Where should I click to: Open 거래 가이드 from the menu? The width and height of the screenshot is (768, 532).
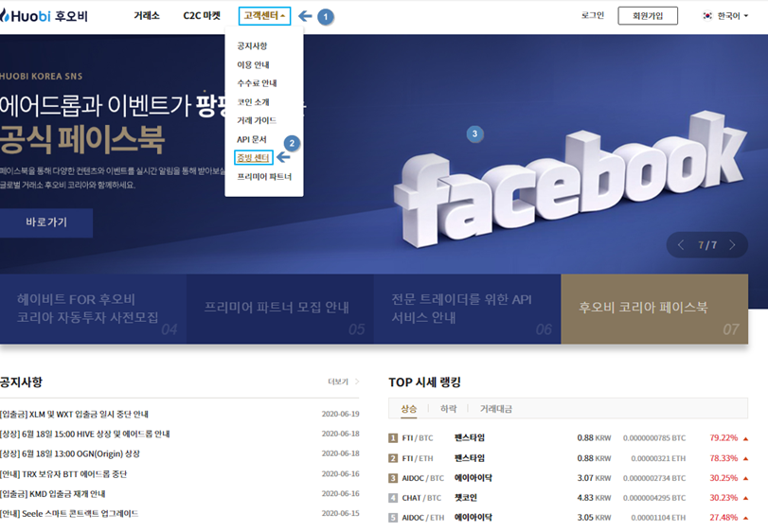pyautogui.click(x=257, y=120)
